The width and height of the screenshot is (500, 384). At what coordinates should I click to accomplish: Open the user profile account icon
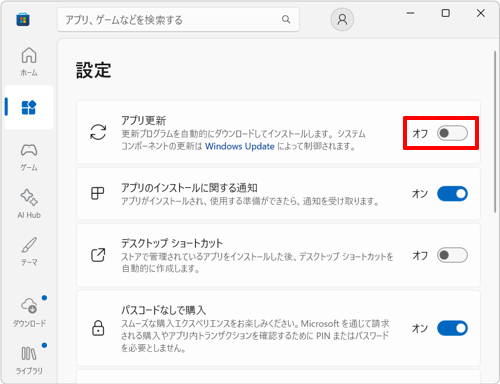coord(342,19)
